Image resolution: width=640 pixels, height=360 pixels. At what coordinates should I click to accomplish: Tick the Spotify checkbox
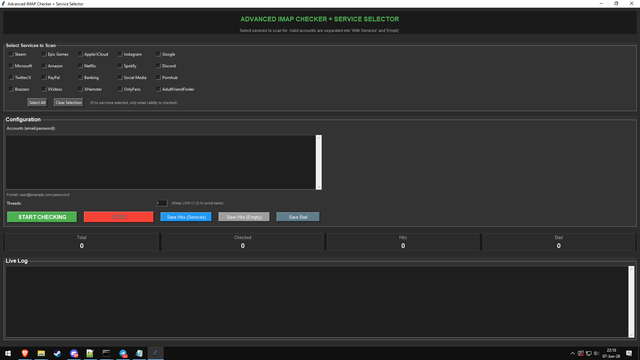(x=120, y=66)
